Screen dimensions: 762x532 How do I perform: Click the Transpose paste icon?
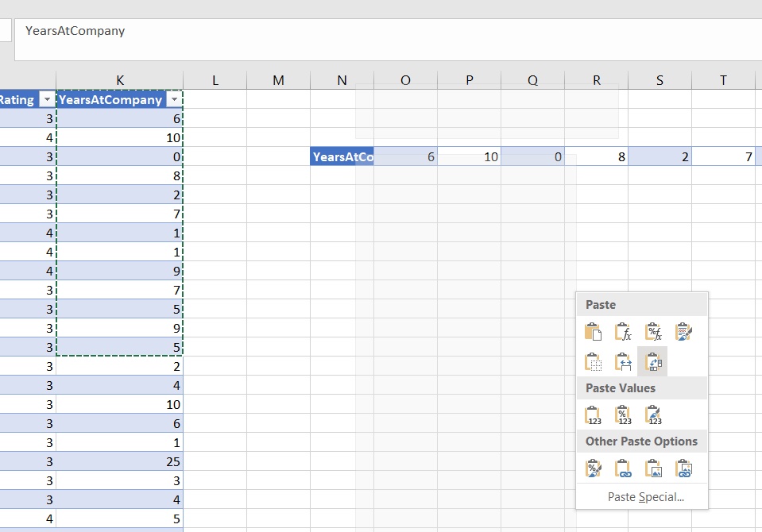652,361
